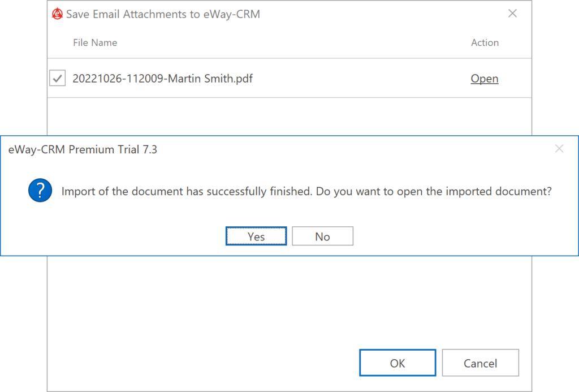Uncheck the Martin Smith.pdf attachment checkbox
The height and width of the screenshot is (392, 579).
[x=58, y=79]
